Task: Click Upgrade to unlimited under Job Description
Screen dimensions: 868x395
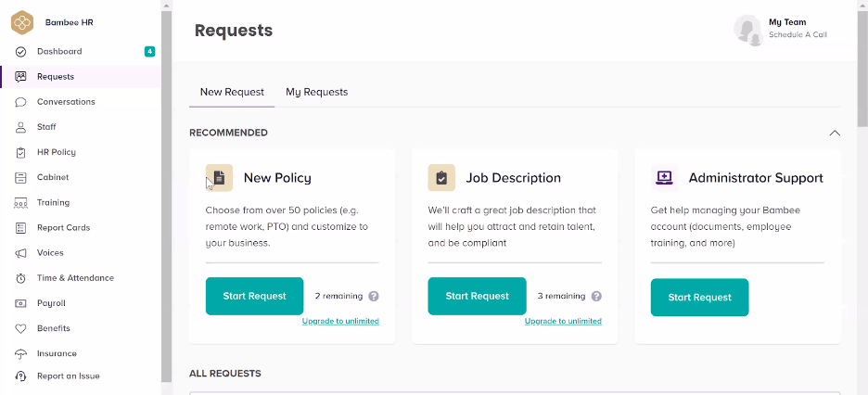Action: tap(563, 322)
